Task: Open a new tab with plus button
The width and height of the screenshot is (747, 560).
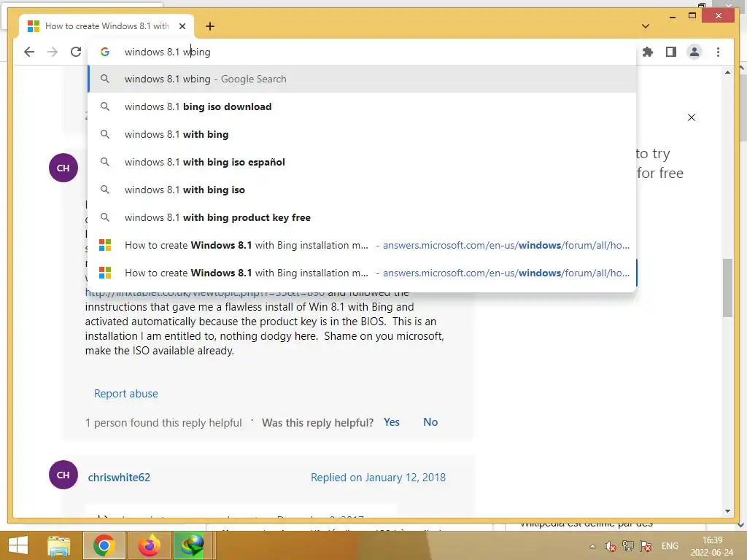Action: [210, 26]
